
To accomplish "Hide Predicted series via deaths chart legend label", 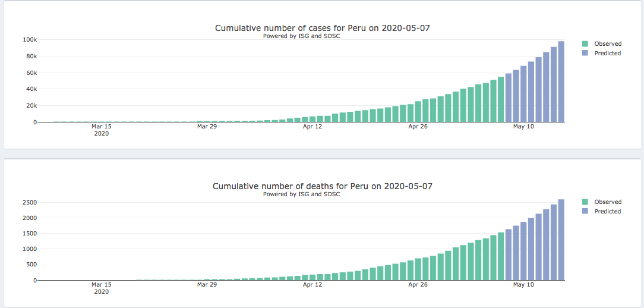I will tap(608, 212).
